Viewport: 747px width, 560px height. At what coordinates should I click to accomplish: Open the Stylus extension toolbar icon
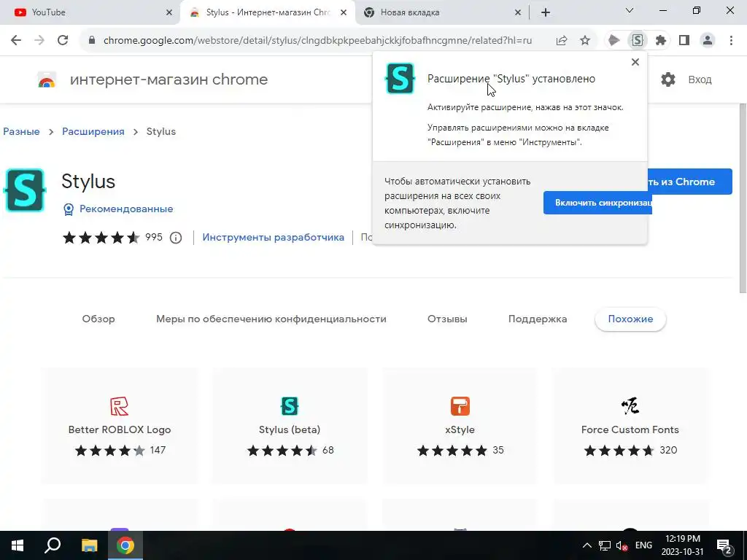click(638, 41)
